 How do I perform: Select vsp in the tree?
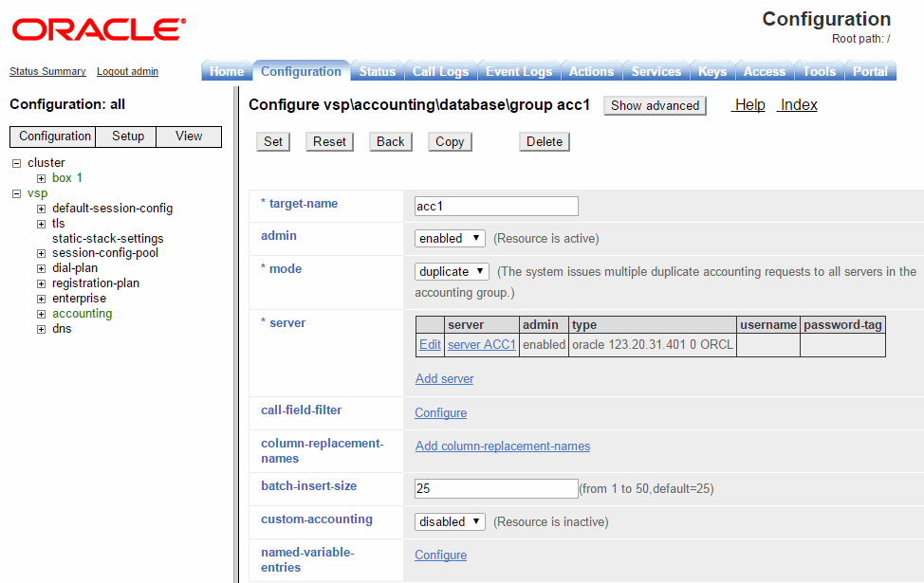(x=37, y=193)
